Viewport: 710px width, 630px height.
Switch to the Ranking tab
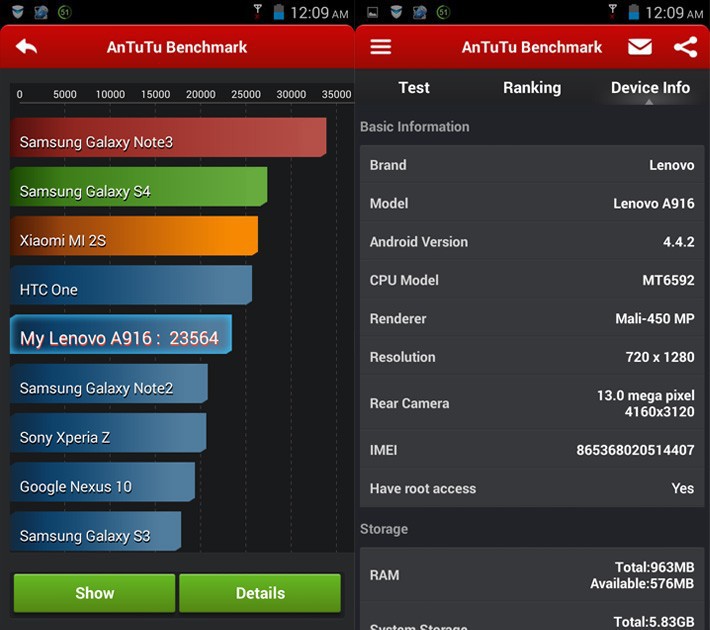[532, 87]
